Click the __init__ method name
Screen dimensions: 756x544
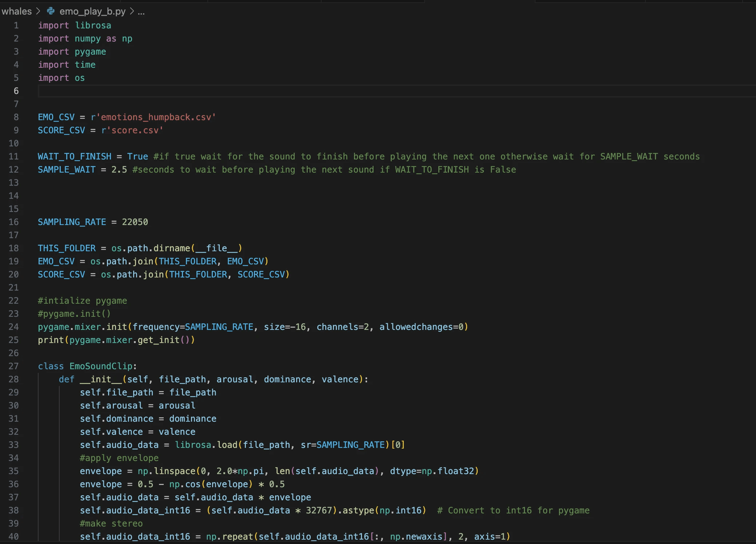[101, 379]
